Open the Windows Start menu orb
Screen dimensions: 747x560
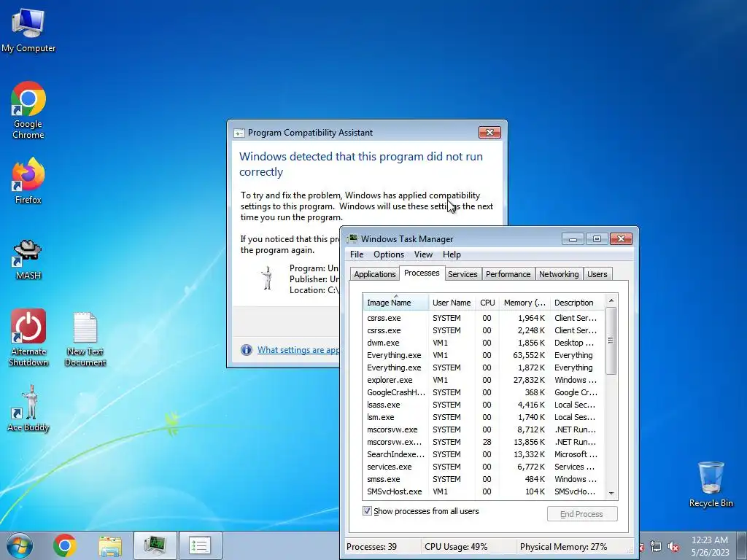(x=20, y=545)
